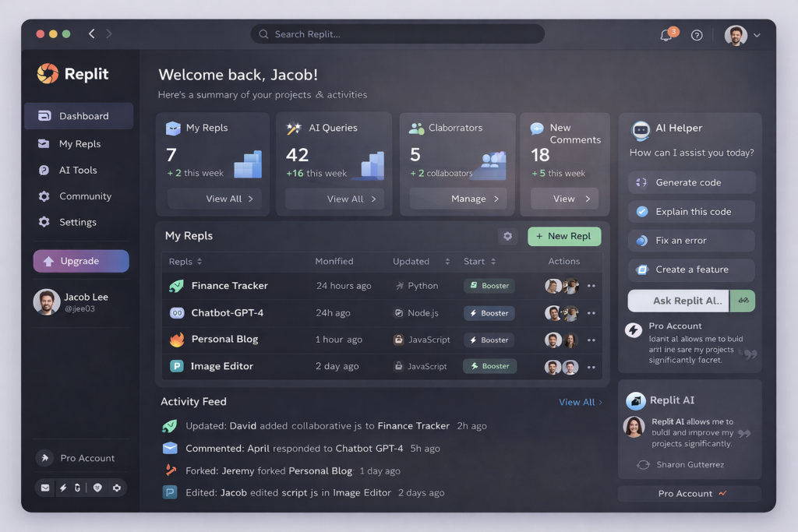Screen dimensions: 798x532
Task: Open the help question mark icon
Action: click(697, 35)
